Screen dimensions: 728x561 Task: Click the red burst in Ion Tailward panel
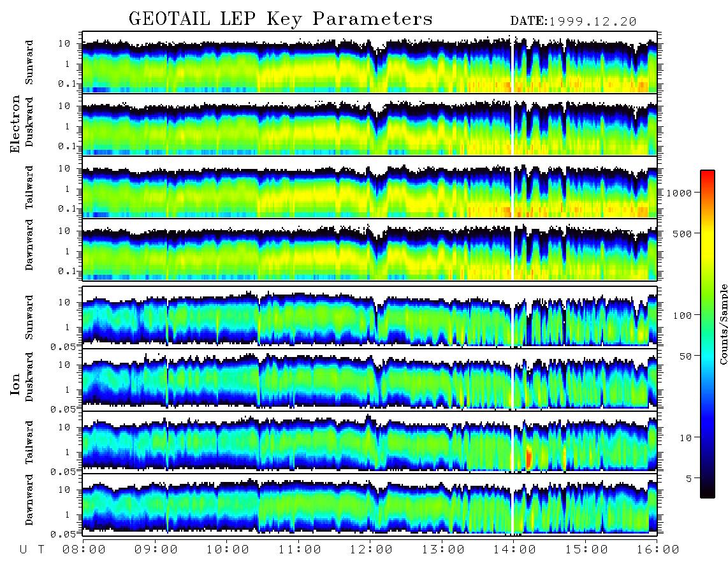[x=528, y=458]
